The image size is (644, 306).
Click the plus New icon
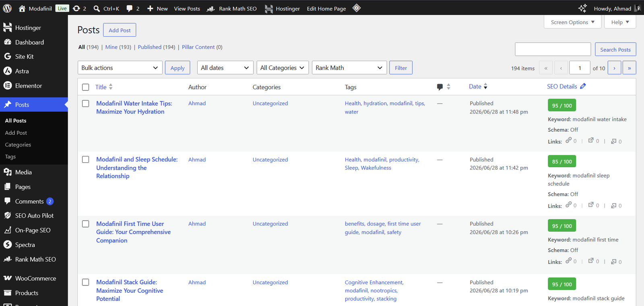(x=150, y=8)
